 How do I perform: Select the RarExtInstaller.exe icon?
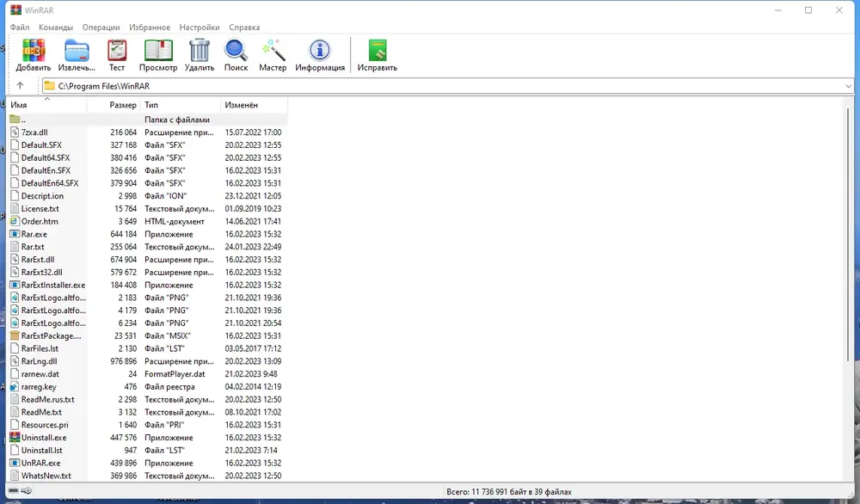pyautogui.click(x=15, y=285)
